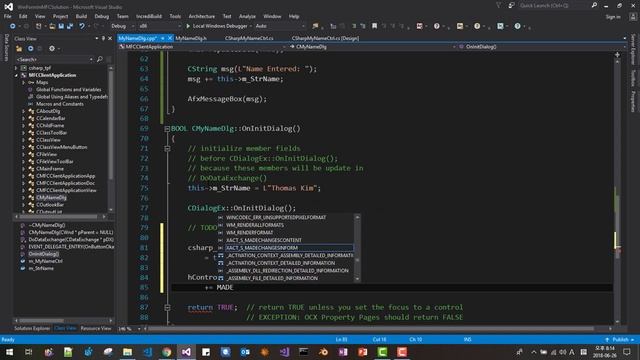Click the Quick Launch search icon
The height and width of the screenshot is (360, 640).
click(x=594, y=5)
